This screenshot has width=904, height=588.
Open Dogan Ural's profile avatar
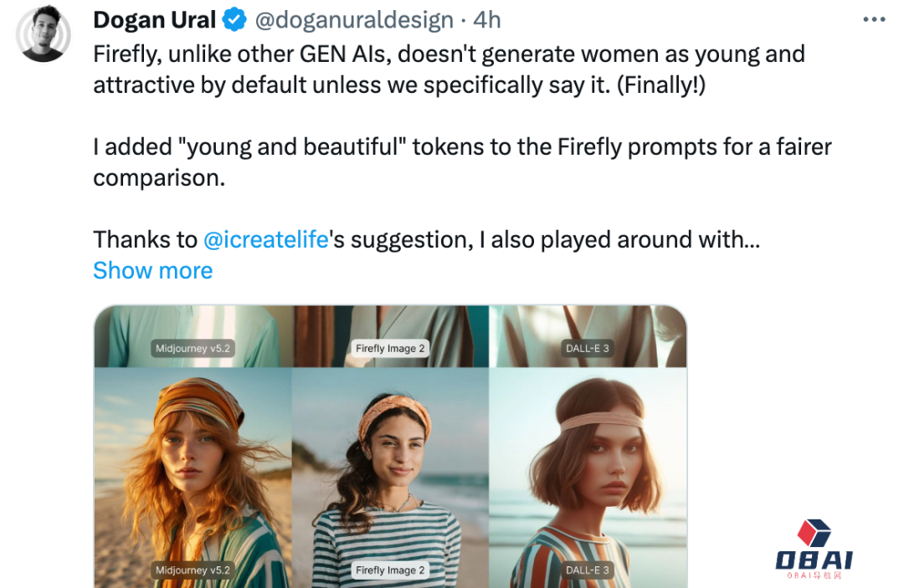click(x=44, y=33)
